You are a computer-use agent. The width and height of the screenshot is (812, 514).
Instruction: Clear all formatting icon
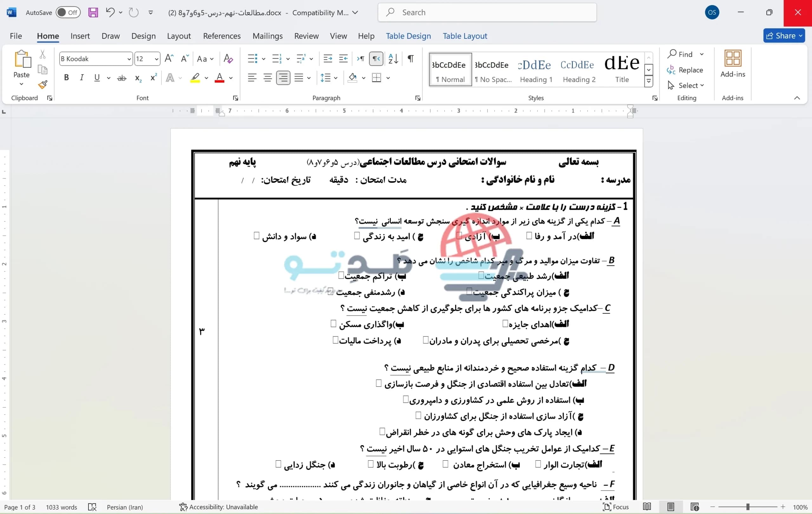pyautogui.click(x=228, y=59)
